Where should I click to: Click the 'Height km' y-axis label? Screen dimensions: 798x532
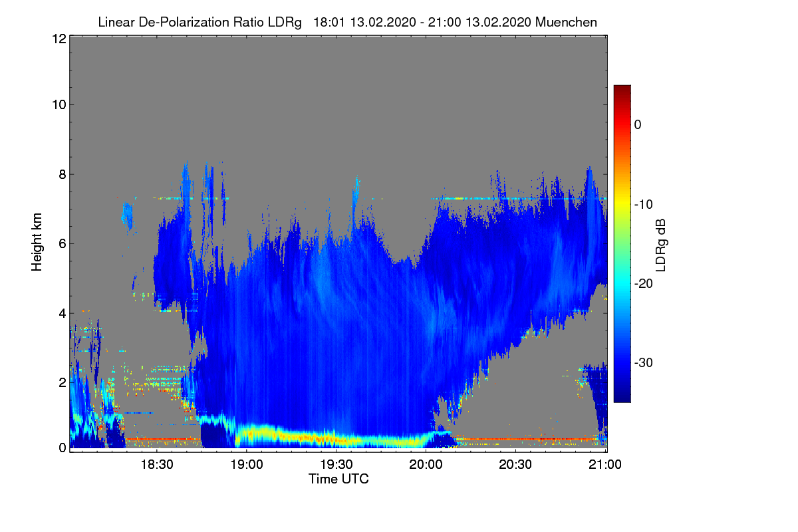(x=37, y=242)
